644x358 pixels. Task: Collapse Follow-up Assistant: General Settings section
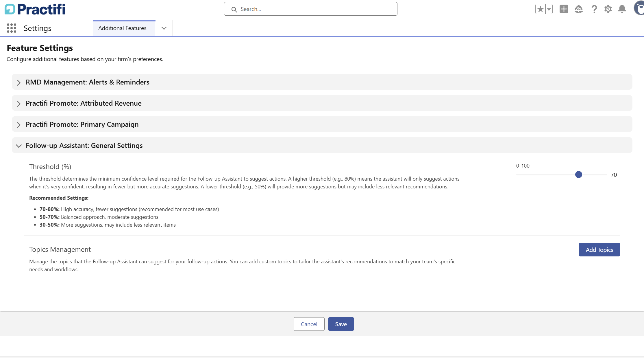tap(322, 145)
